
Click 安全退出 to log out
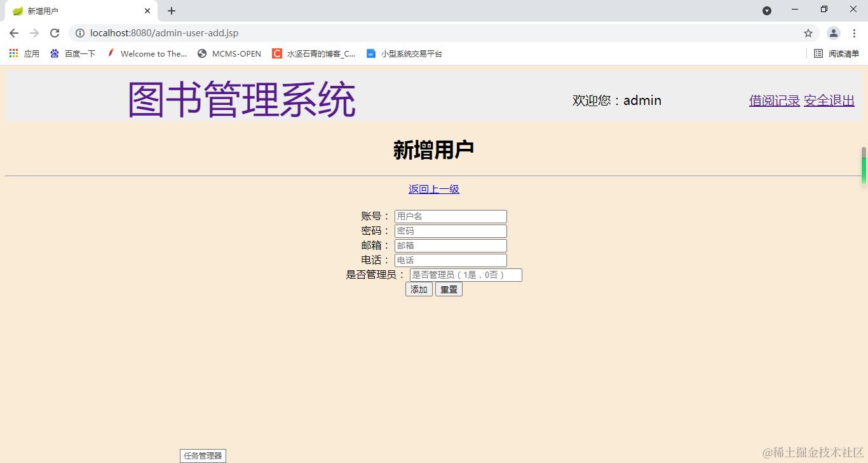[x=829, y=100]
